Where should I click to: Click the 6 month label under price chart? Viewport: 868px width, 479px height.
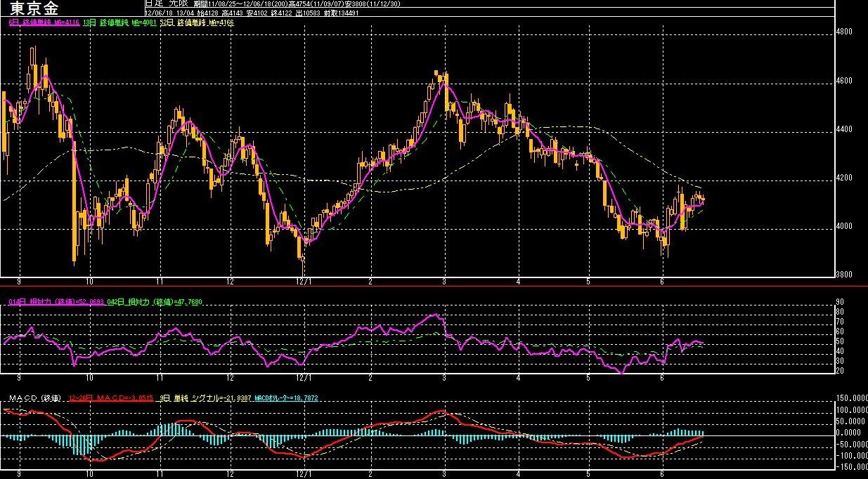point(662,280)
